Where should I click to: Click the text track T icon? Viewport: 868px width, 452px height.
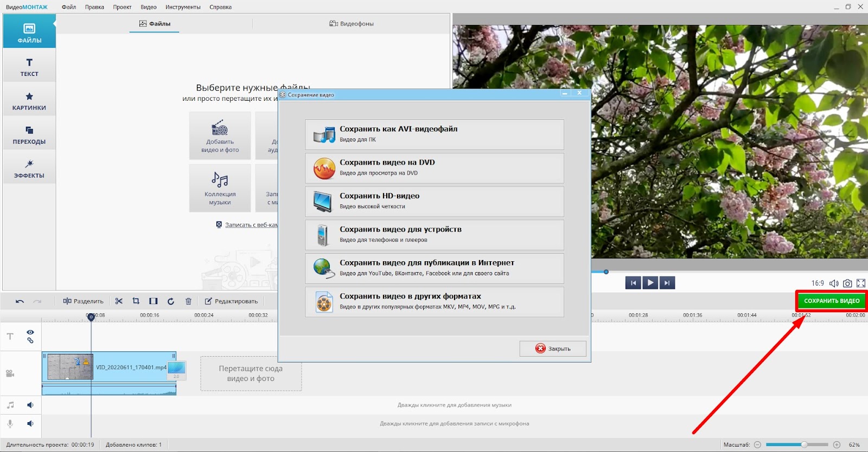[10, 337]
